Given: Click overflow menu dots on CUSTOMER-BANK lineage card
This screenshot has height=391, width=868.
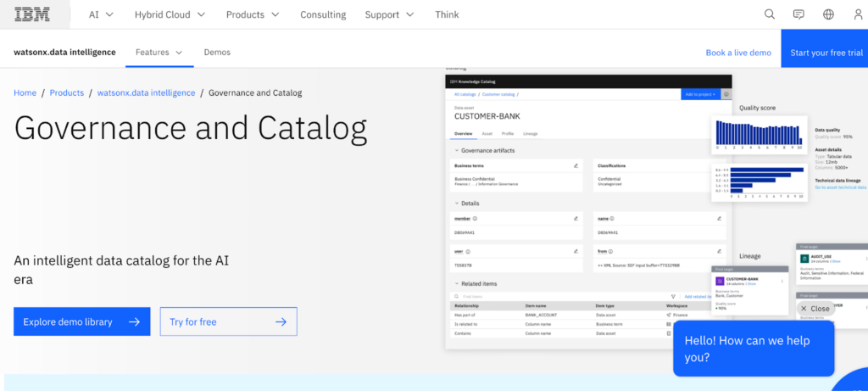Looking at the screenshot, I should (782, 281).
